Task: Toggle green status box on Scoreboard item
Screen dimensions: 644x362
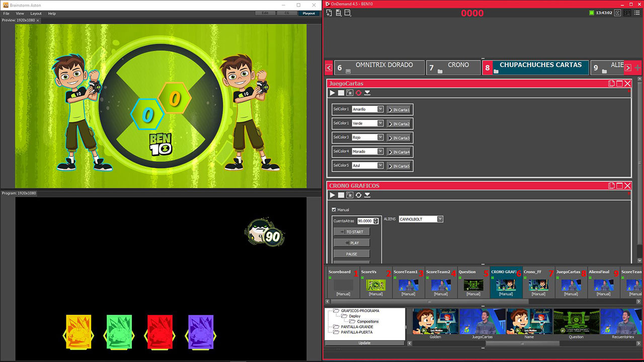Action: (x=330, y=278)
